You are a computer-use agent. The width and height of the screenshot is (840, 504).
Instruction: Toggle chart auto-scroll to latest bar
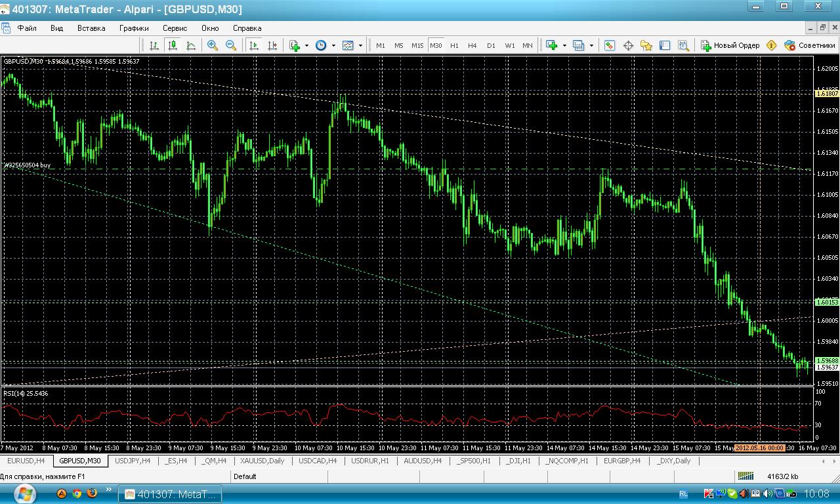click(x=254, y=45)
